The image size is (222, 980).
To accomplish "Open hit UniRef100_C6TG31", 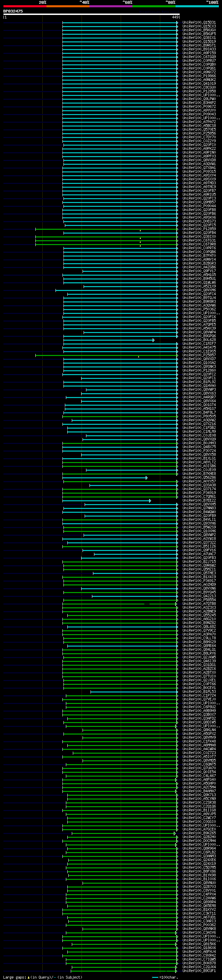I will click(199, 241).
